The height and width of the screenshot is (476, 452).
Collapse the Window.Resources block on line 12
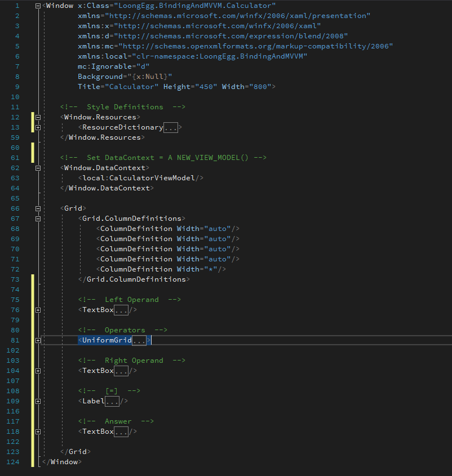click(38, 118)
